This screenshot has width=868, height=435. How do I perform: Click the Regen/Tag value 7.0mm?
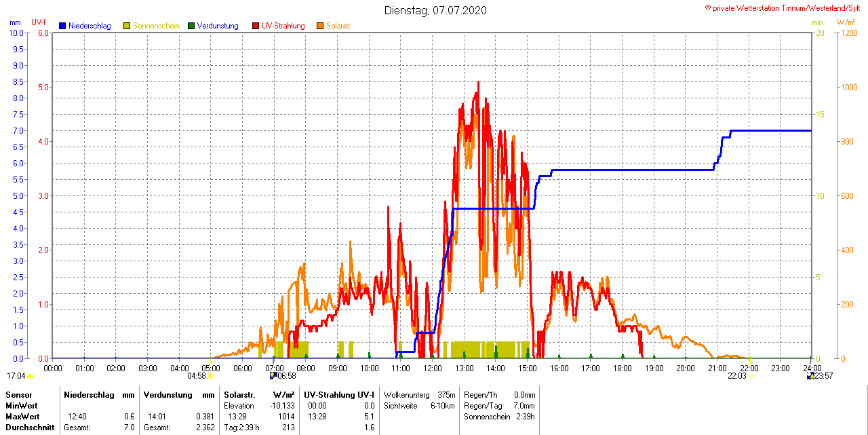coord(524,405)
